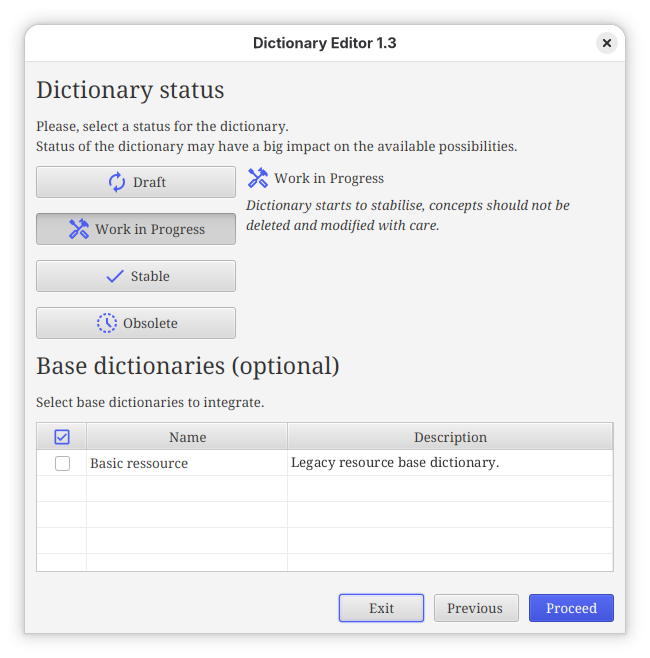This screenshot has width=650, height=658.
Task: Close the Dictionary Editor 1.3 window
Action: tap(606, 43)
